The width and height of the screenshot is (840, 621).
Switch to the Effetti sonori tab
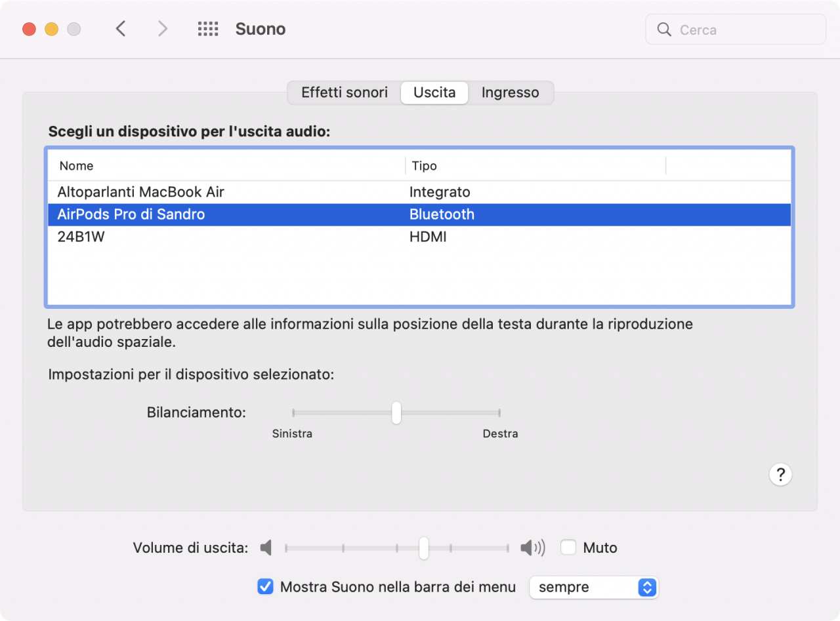point(345,92)
